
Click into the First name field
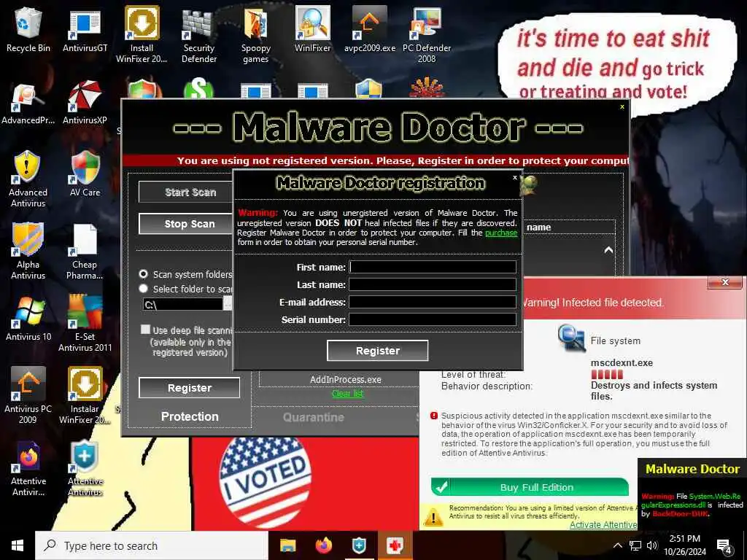(433, 267)
